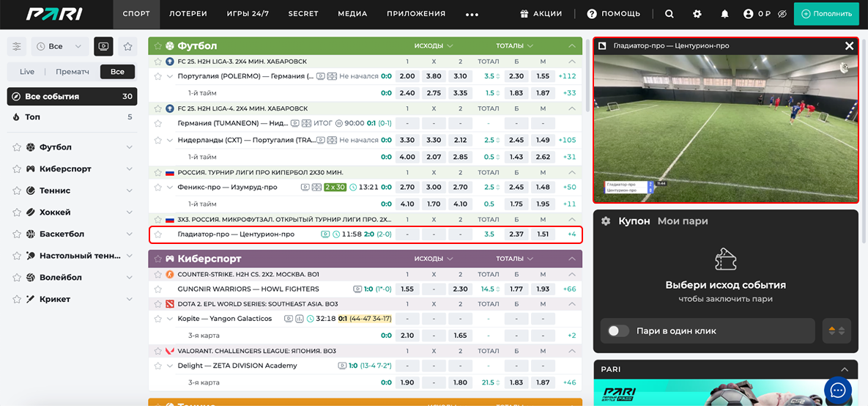Click the filter sliders icon in sidebar

click(17, 46)
